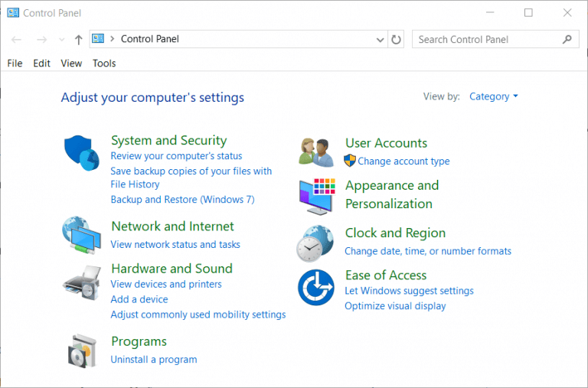Open Appearance and Personalization category link
Screen dimensions: 588x388
(392, 194)
